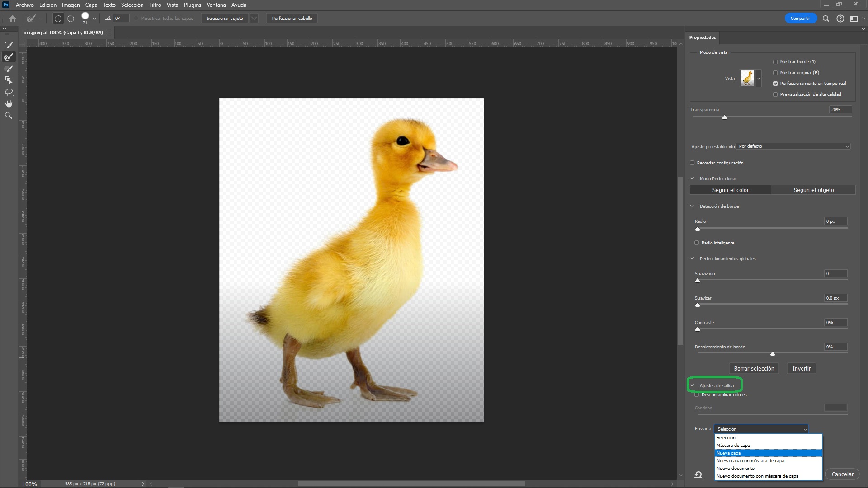Open the Archivo menu
Viewport: 868px width, 488px height.
(24, 5)
